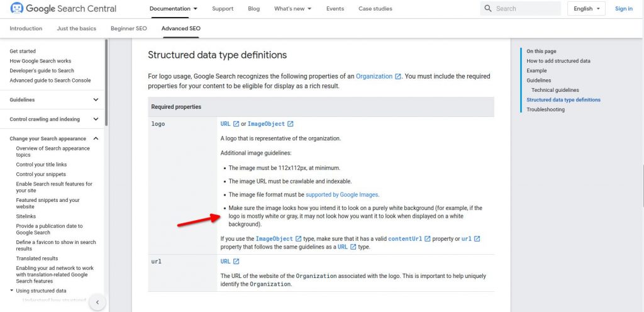Jump to Structured data type definitions

click(x=563, y=100)
